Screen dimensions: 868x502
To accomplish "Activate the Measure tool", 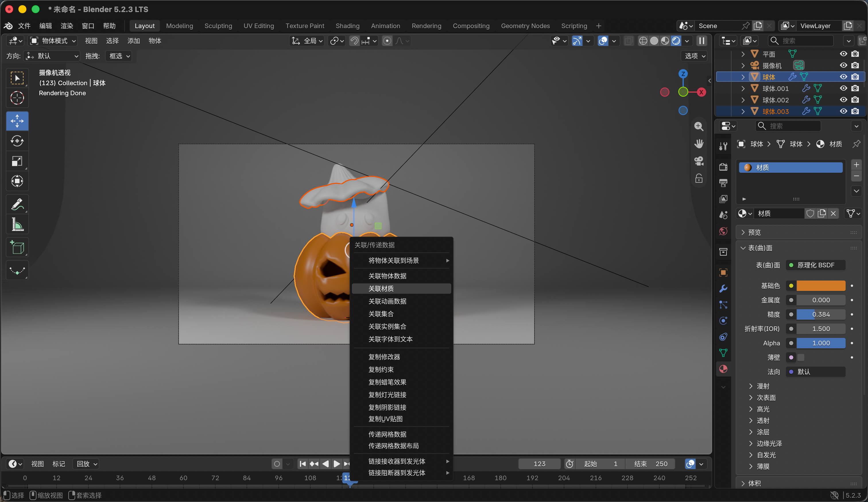I will click(x=17, y=224).
